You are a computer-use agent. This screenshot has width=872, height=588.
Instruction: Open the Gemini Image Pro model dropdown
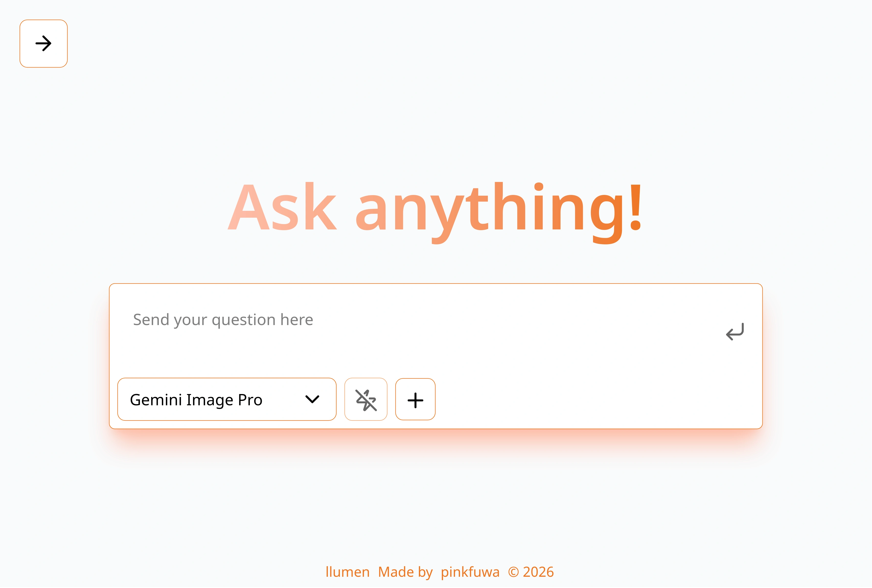click(x=227, y=400)
